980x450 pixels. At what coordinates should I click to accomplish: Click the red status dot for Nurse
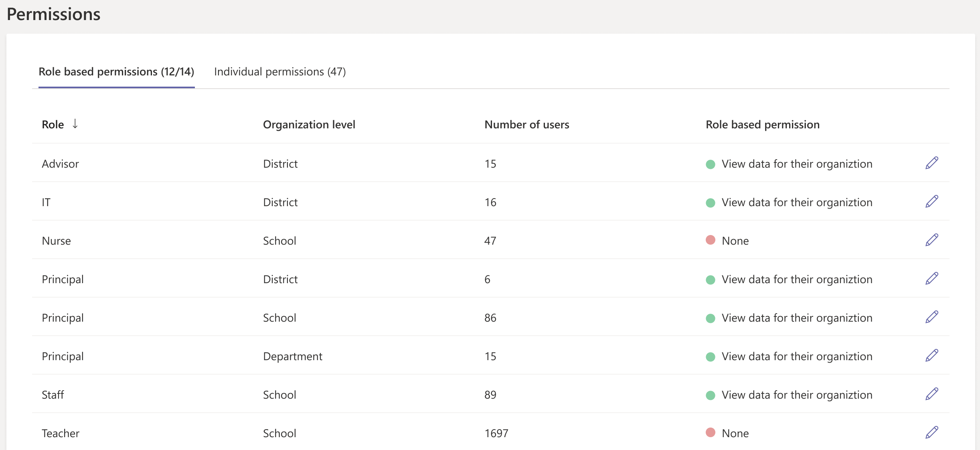coord(711,240)
